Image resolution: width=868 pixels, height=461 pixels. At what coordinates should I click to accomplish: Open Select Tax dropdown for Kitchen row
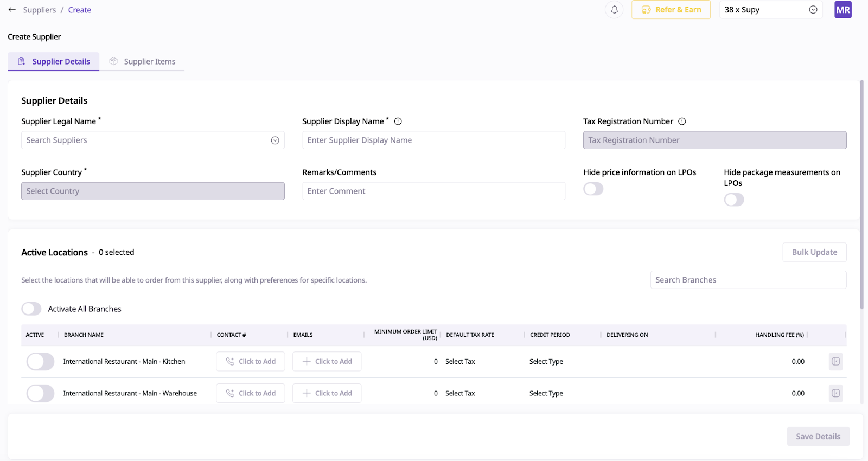(x=460, y=362)
